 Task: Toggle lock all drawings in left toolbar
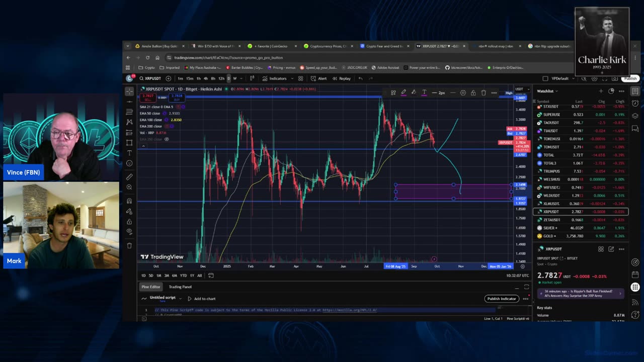pos(129,222)
